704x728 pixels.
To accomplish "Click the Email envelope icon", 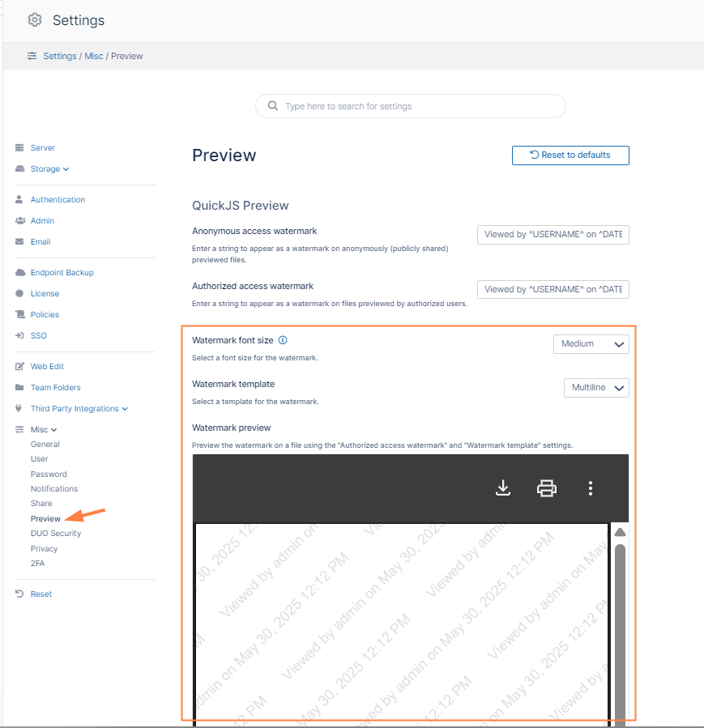I will click(19, 241).
